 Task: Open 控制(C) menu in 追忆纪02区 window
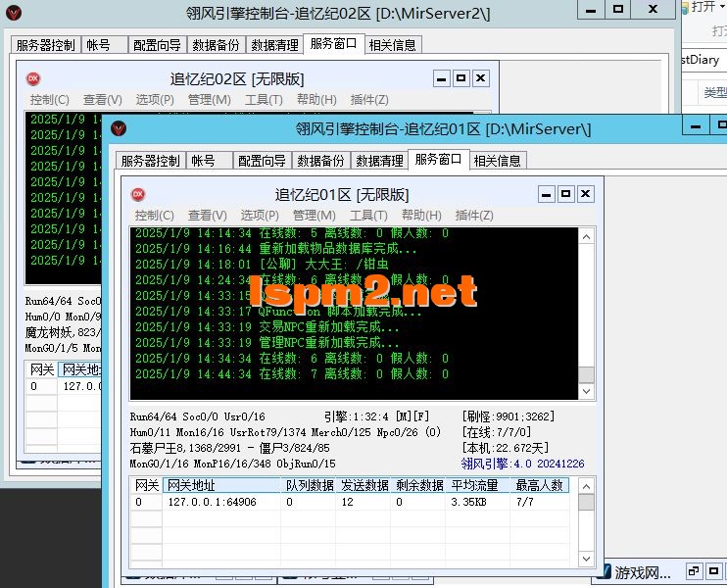click(x=50, y=100)
